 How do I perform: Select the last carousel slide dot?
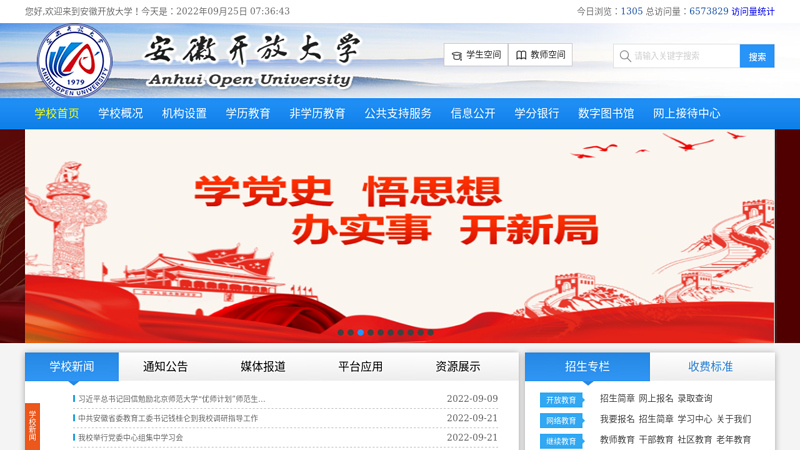[431, 332]
